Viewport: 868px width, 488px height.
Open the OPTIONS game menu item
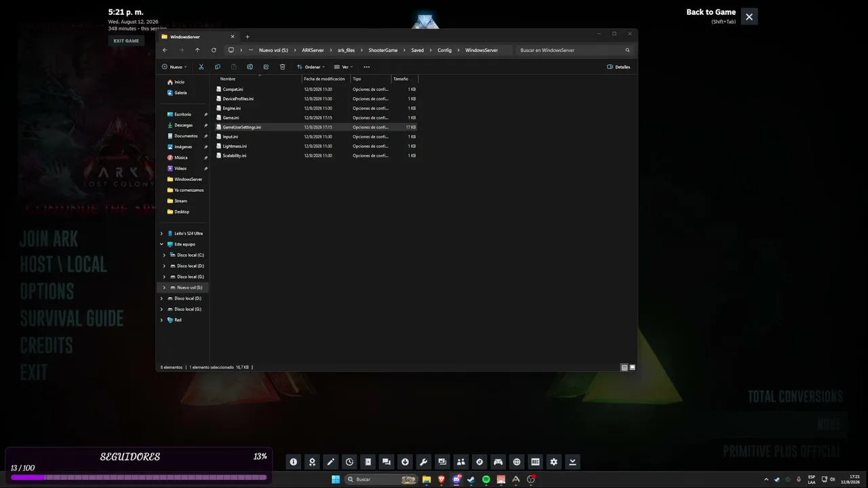[47, 291]
